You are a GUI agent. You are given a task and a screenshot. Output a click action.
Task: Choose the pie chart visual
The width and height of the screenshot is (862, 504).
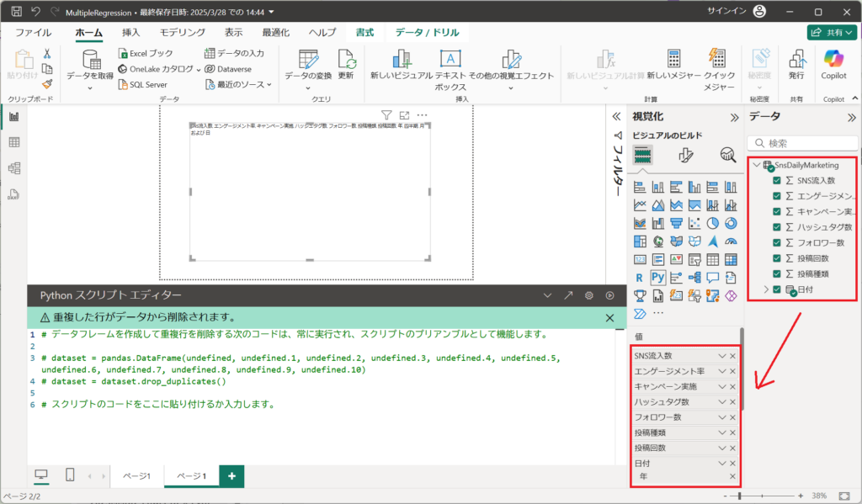click(x=712, y=223)
